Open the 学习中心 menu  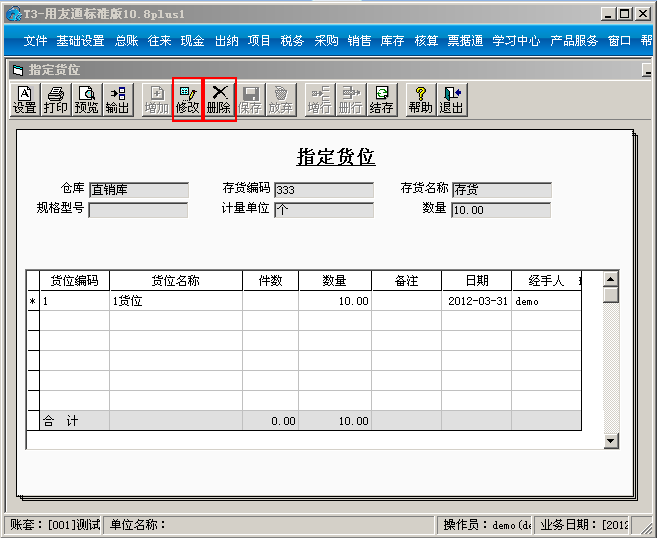click(516, 41)
